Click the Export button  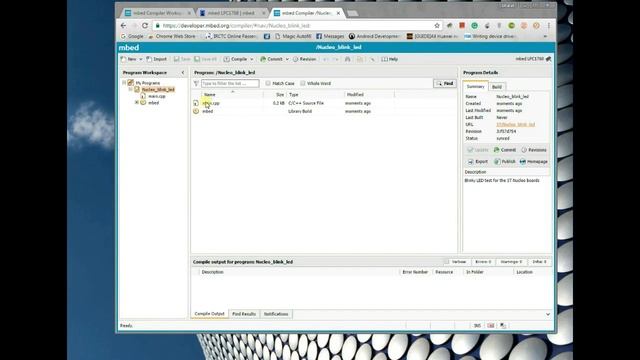(478, 162)
